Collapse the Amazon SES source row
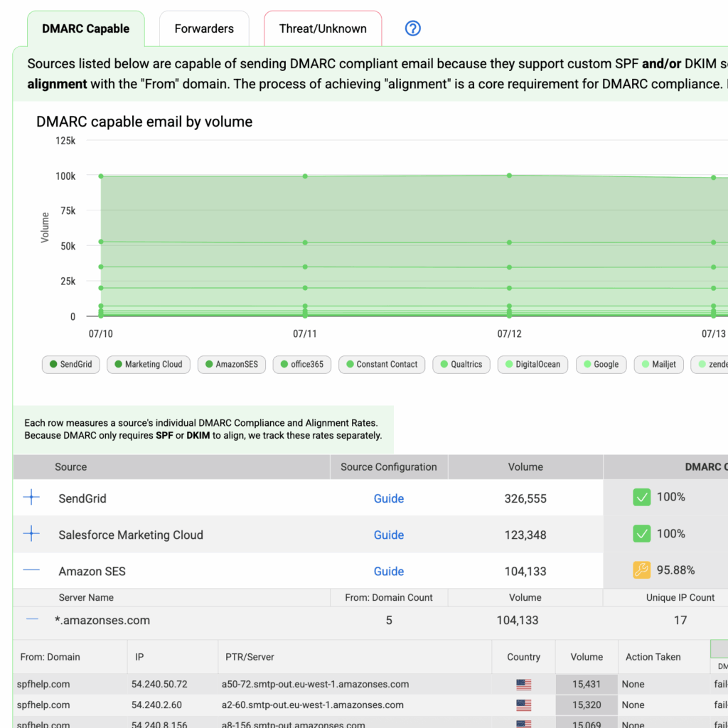This screenshot has height=728, width=728. tap(31, 570)
